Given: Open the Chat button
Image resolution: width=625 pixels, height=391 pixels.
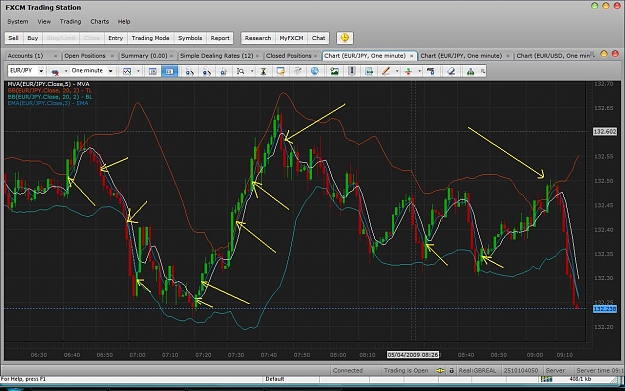Looking at the screenshot, I should (318, 38).
